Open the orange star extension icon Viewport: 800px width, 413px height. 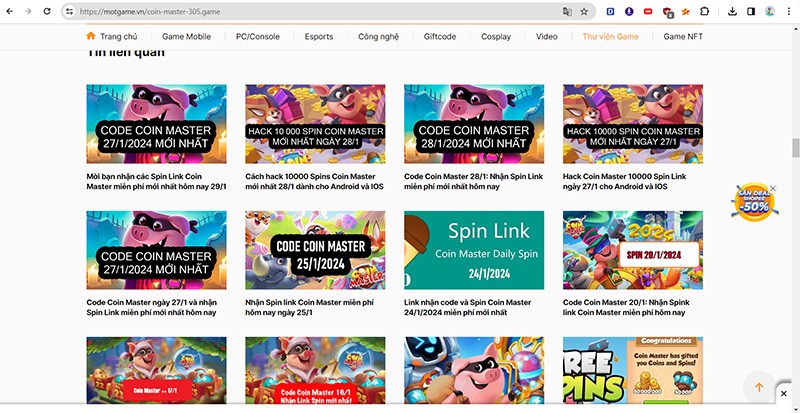tap(686, 11)
